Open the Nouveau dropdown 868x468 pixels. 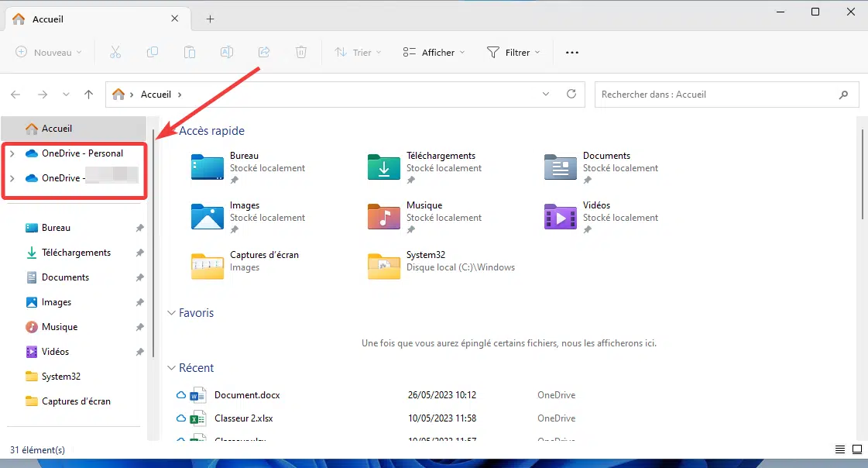click(x=49, y=52)
